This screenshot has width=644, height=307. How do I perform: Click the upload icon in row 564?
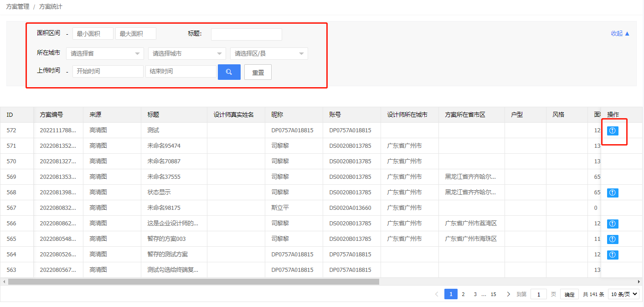coord(613,255)
